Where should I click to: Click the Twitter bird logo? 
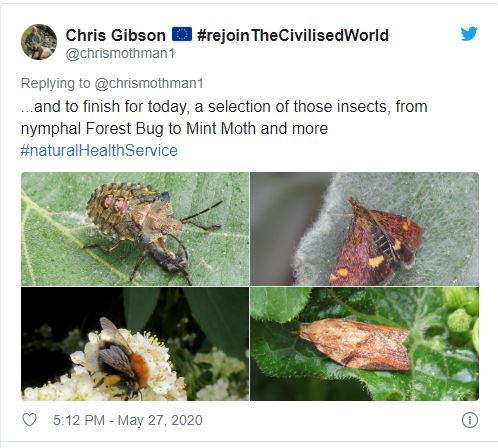(469, 34)
